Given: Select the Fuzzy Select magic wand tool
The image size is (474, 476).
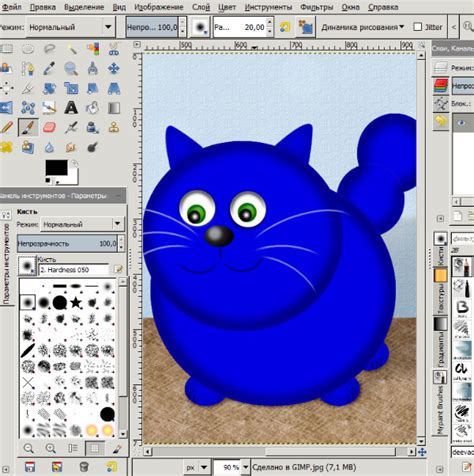Looking at the screenshot, I should point(71,49).
